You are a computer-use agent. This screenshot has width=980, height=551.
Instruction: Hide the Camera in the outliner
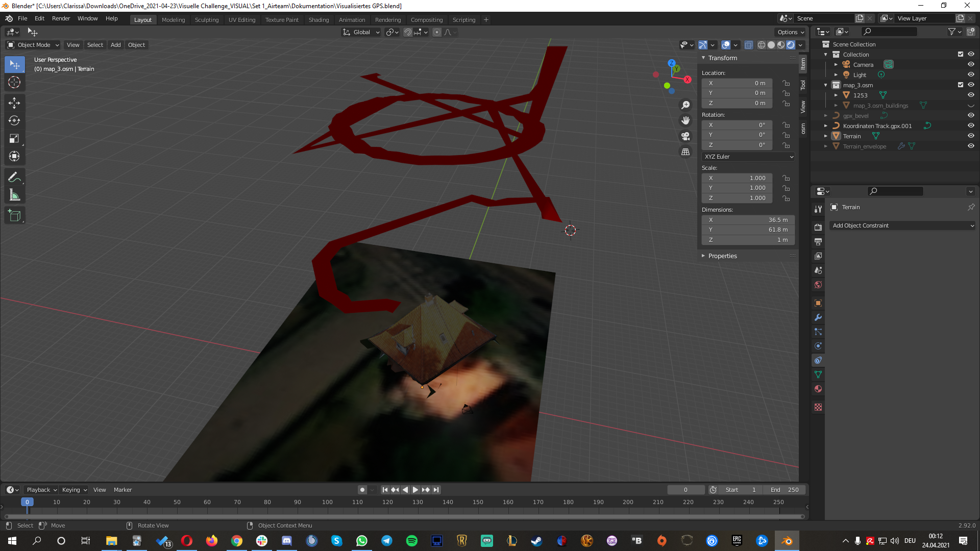pos(971,64)
